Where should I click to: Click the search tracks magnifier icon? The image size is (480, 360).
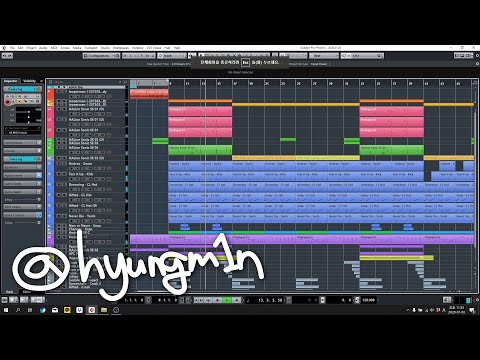pyautogui.click(x=125, y=82)
